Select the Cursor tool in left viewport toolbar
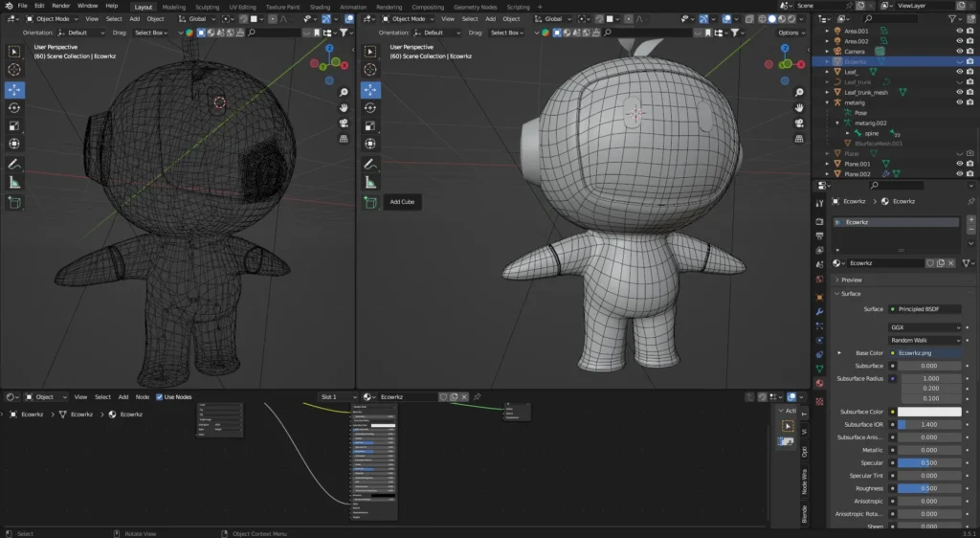This screenshot has height=538, width=980. [x=14, y=69]
